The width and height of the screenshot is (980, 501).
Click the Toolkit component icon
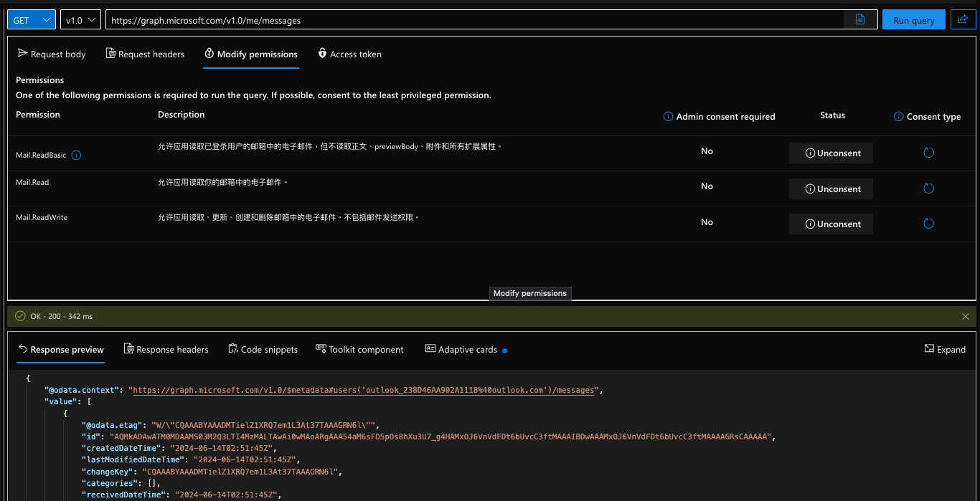[x=320, y=349]
